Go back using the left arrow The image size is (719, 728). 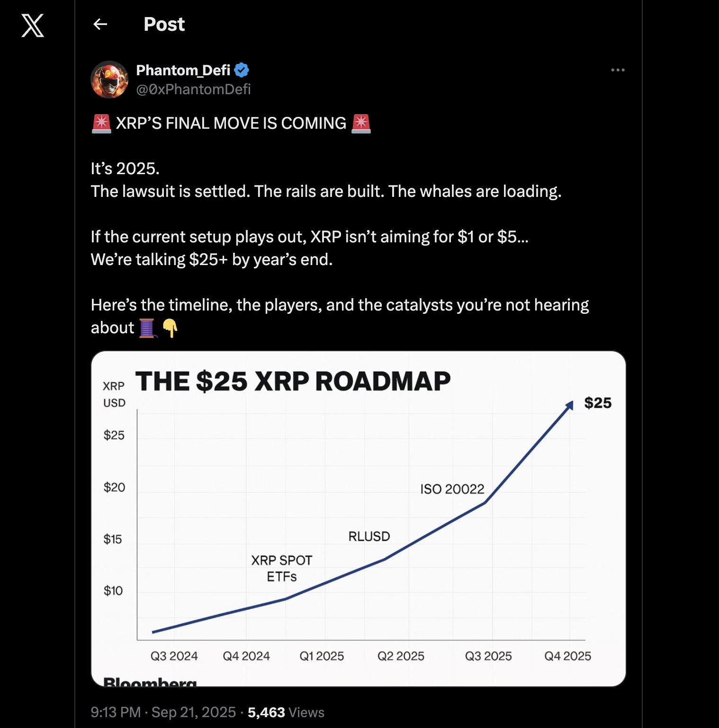[100, 24]
